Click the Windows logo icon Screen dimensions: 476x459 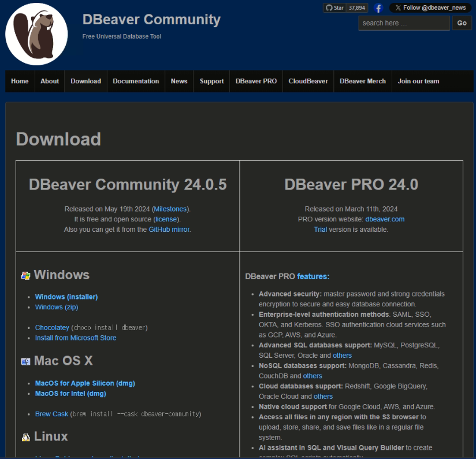coord(26,276)
